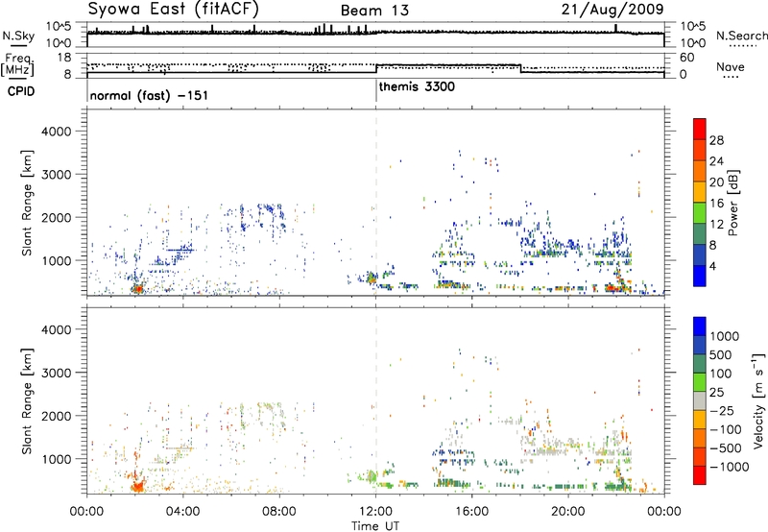
Task: Pick the red bottom segment of Velocity colorbar
Action: click(x=700, y=475)
